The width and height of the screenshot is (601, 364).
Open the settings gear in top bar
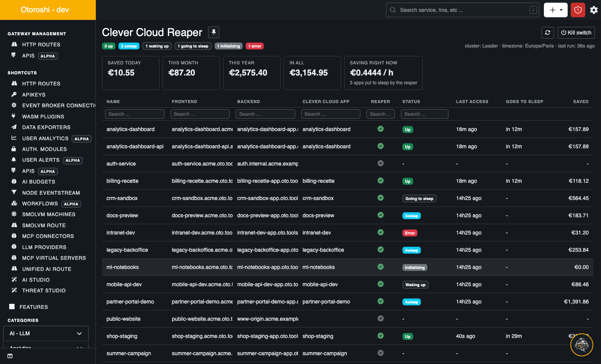(x=594, y=10)
